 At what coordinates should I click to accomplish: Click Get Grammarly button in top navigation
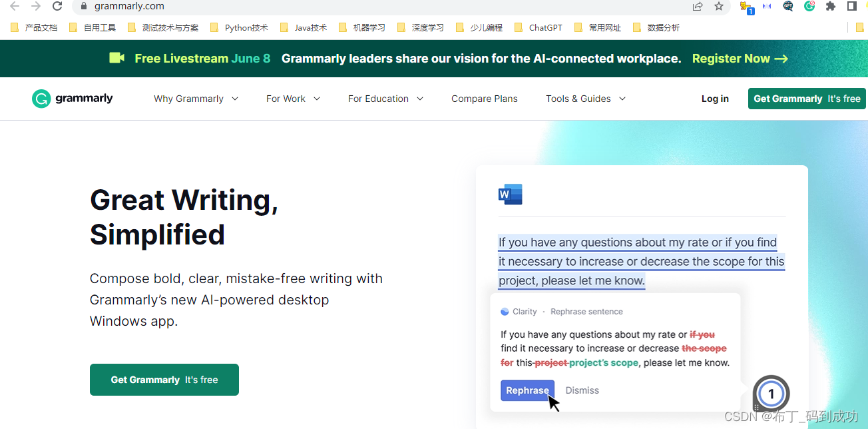click(x=807, y=99)
